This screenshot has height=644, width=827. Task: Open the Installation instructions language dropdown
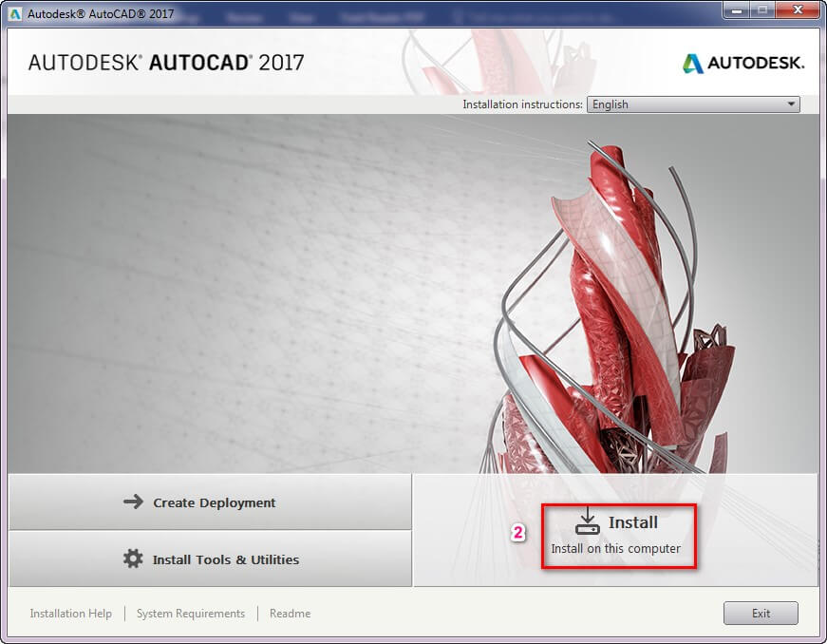coord(692,104)
